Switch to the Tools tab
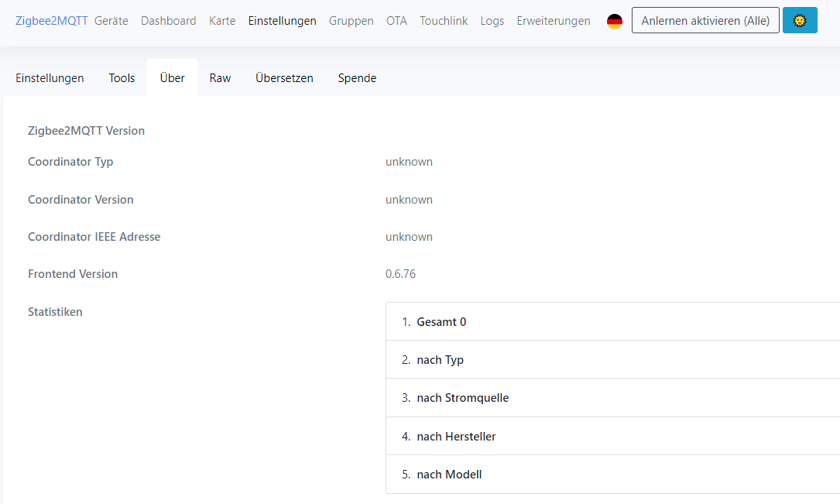This screenshot has height=504, width=840. coord(122,77)
